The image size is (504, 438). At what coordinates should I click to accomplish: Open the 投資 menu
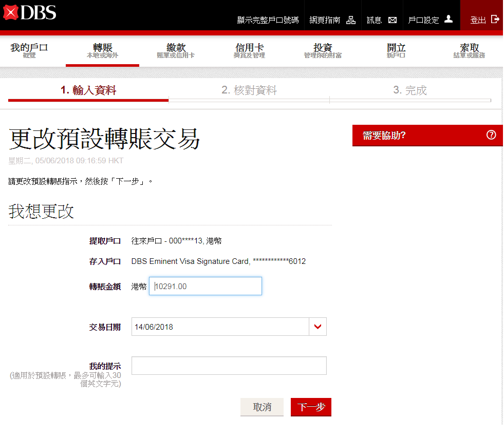click(x=323, y=51)
